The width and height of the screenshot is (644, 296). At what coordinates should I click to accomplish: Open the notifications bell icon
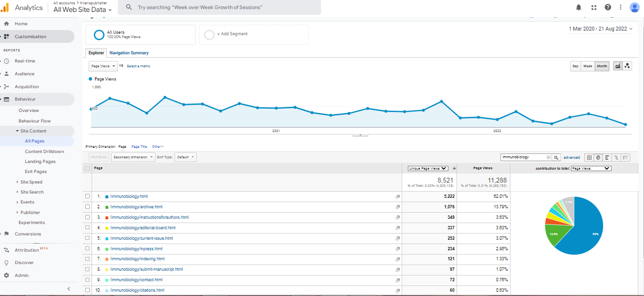point(579,7)
